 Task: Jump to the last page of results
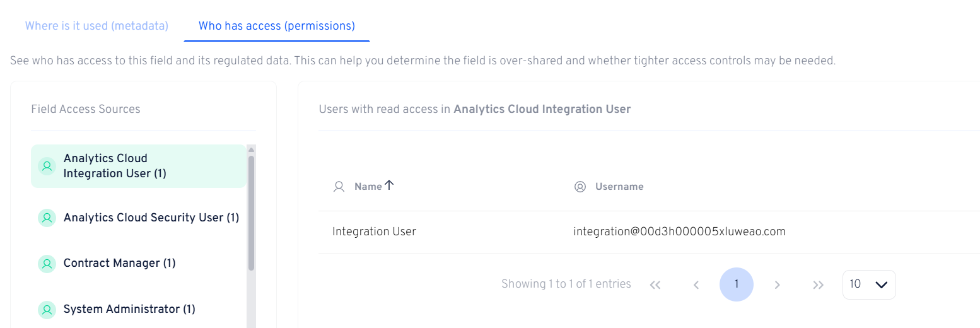pyautogui.click(x=818, y=285)
